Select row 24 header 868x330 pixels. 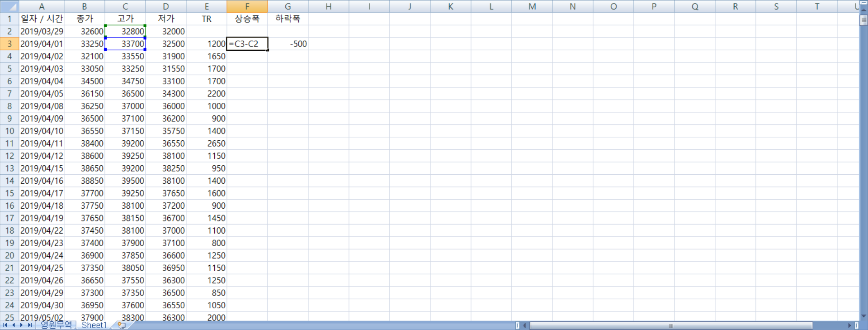9,305
